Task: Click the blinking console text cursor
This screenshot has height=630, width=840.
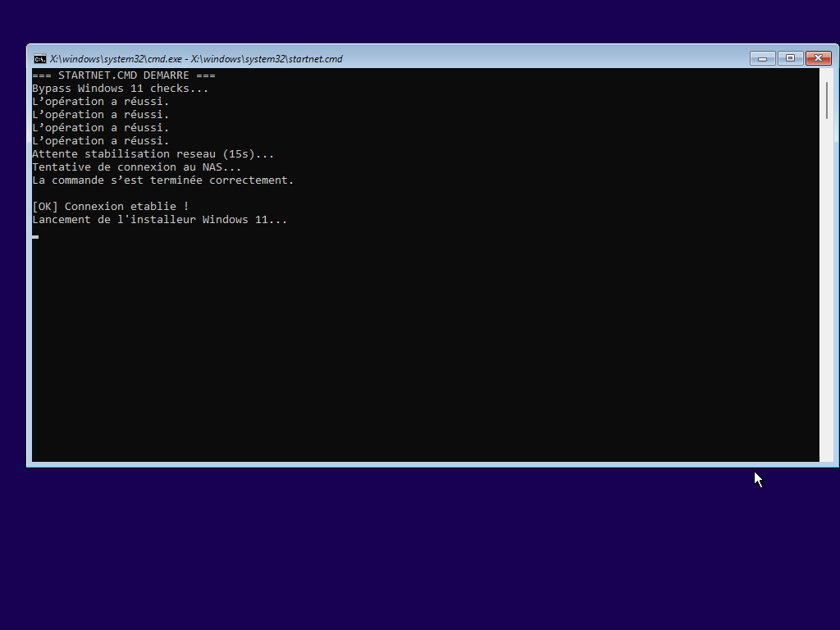Action: pos(35,236)
